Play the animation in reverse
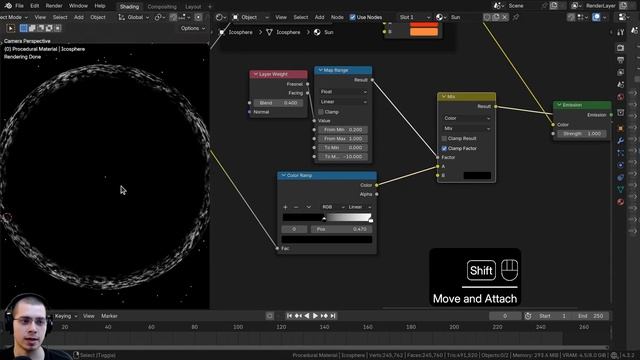The height and width of the screenshot is (360, 640). pos(307,316)
